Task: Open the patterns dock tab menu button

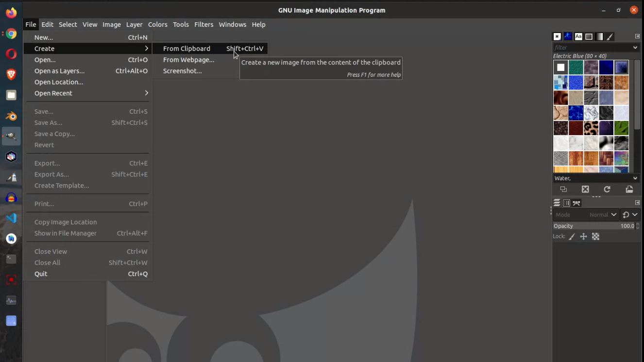Action: [x=637, y=36]
